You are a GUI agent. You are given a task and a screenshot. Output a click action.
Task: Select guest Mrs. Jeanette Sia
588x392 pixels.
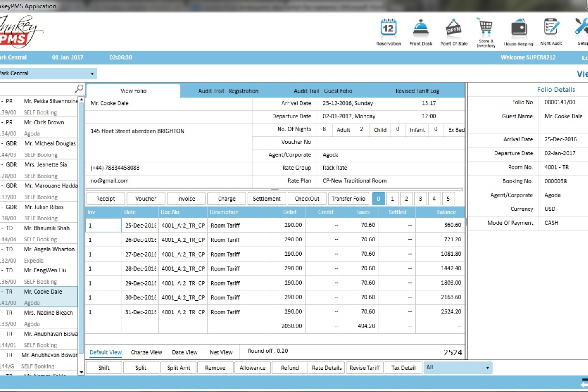39,170
